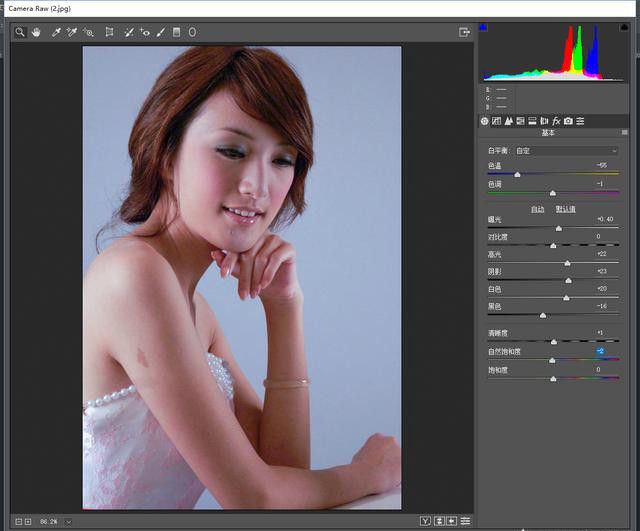Click the Highlights (高光) slider handle

click(567, 263)
